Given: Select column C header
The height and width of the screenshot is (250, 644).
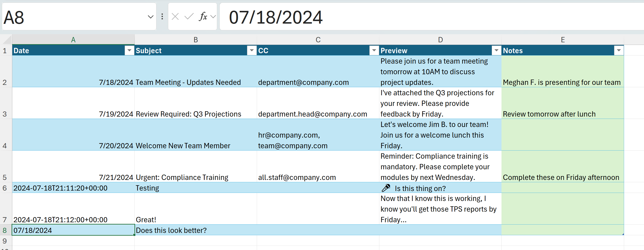Looking at the screenshot, I should 318,40.
